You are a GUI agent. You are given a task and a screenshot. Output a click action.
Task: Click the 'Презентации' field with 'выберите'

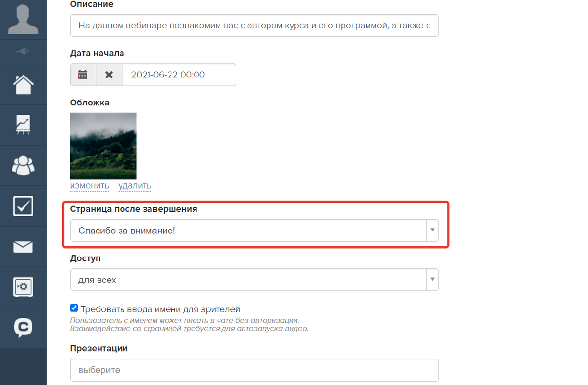254,370
